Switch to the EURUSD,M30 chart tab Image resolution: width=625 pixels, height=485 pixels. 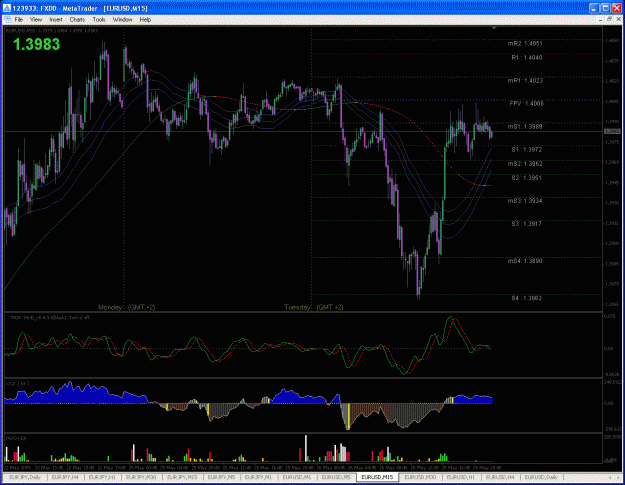420,477
